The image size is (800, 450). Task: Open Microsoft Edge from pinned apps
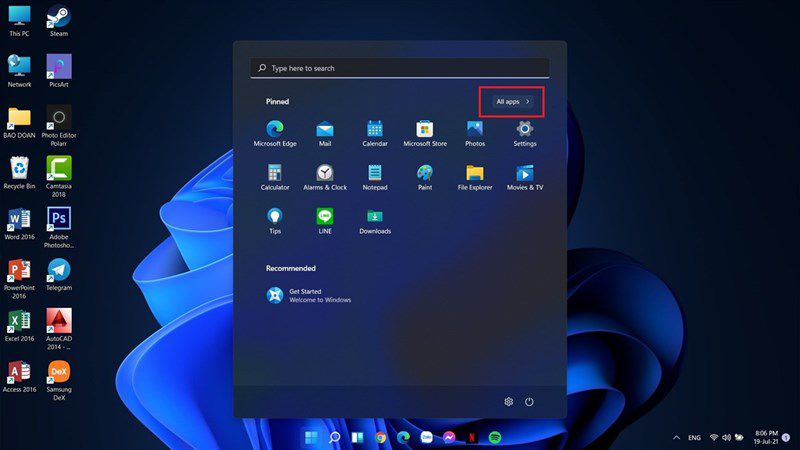tap(274, 134)
